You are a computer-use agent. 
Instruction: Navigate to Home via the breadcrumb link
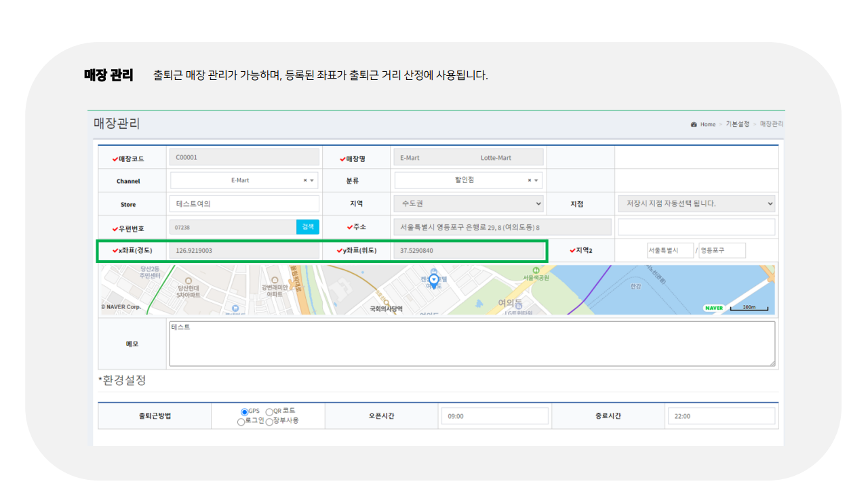707,124
